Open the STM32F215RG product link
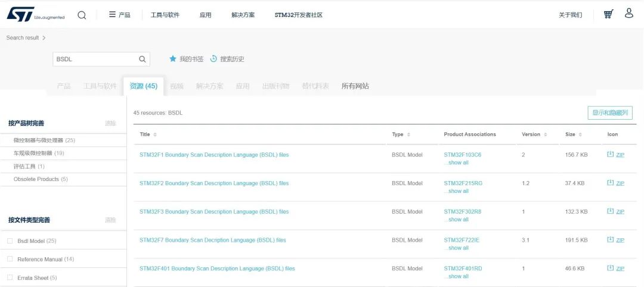The image size is (644, 287). (x=463, y=183)
